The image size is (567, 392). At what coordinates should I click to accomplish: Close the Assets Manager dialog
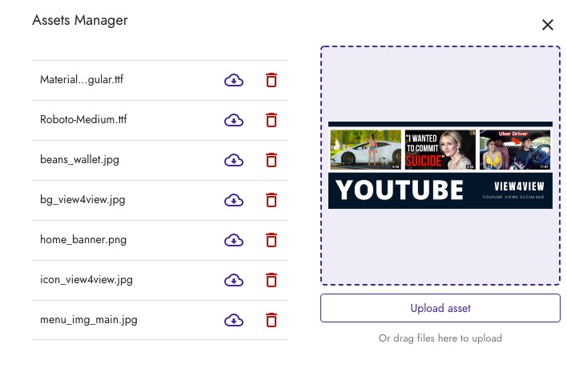pos(548,25)
